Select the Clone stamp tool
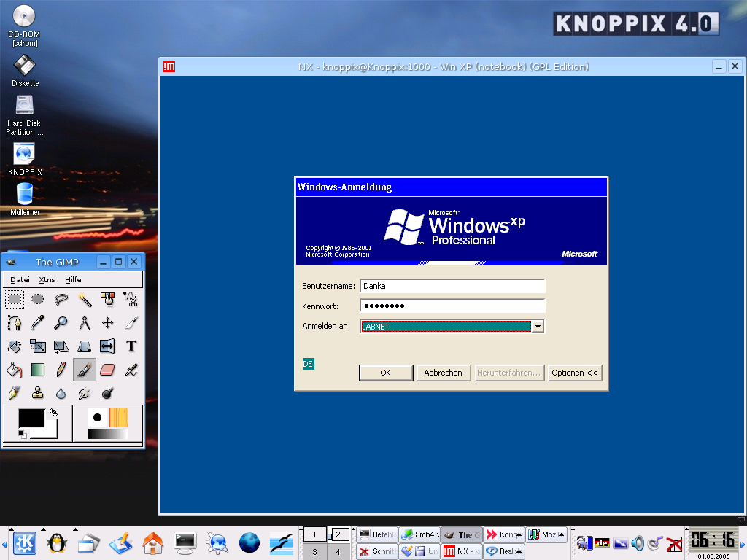This screenshot has width=747, height=560. coord(38,393)
